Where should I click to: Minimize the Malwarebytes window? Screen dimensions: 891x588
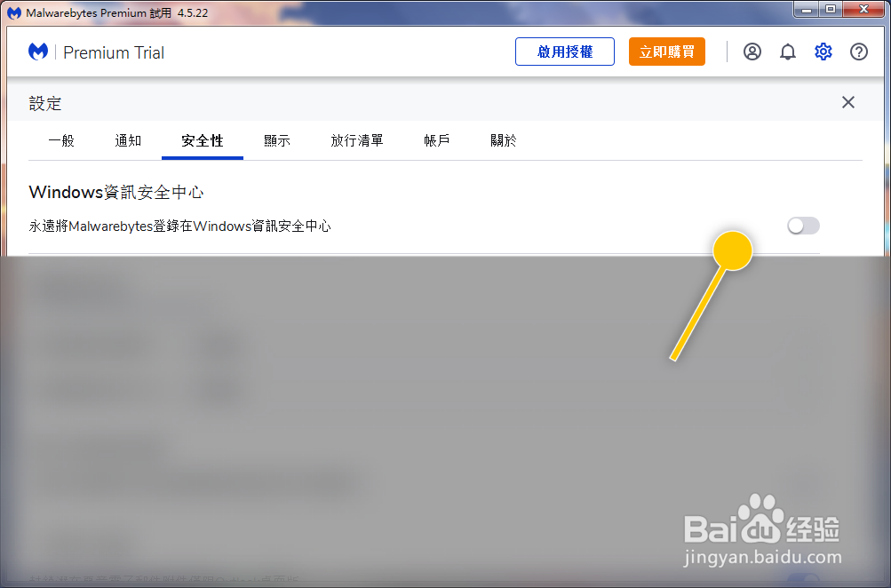(807, 9)
